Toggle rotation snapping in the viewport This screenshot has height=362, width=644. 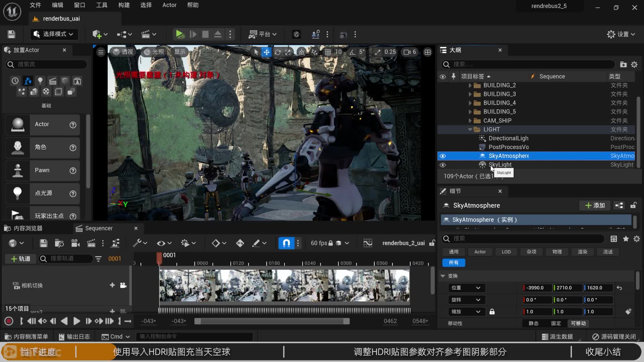tap(352, 52)
